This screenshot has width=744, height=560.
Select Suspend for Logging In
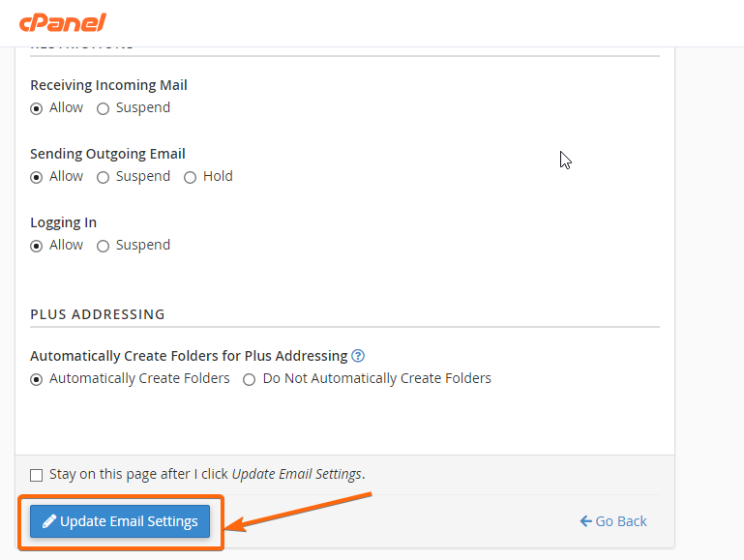103,246
